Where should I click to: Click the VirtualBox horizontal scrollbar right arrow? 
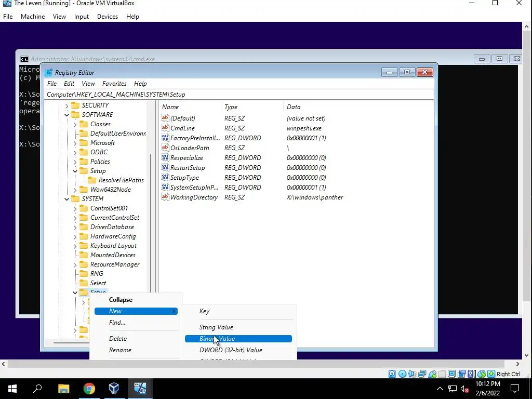(x=518, y=364)
